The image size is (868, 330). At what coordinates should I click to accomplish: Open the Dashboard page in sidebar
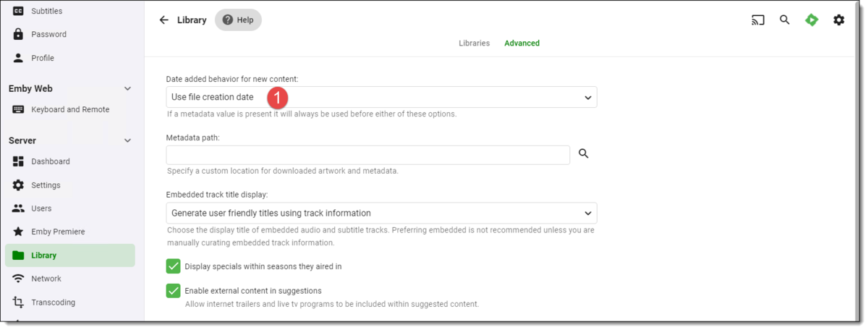51,161
